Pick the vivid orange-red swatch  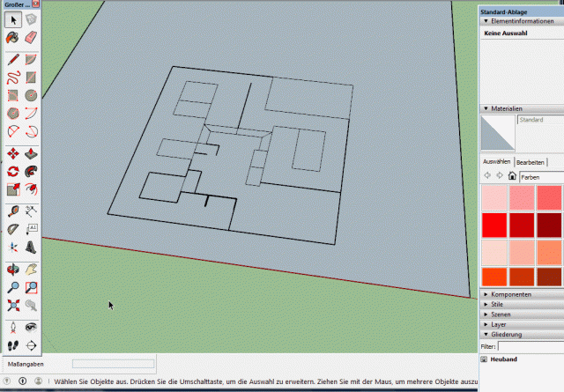point(494,277)
